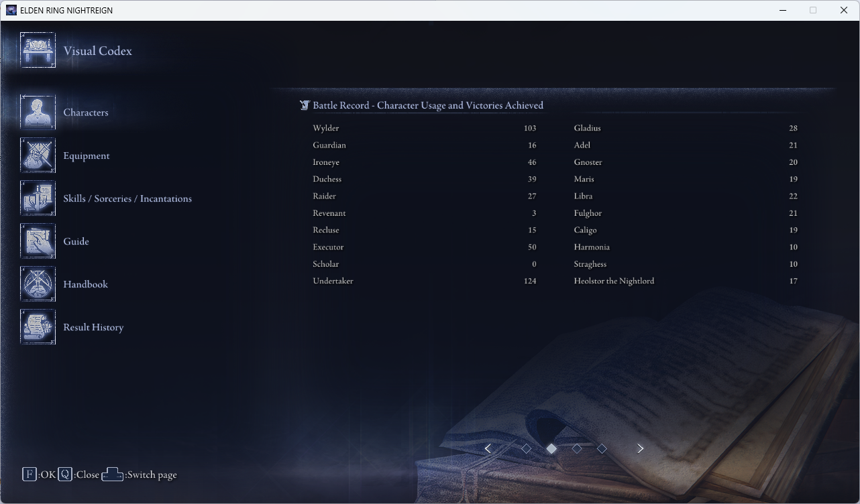Minimize the Nightreign window
This screenshot has height=504, width=860.
tap(782, 10)
